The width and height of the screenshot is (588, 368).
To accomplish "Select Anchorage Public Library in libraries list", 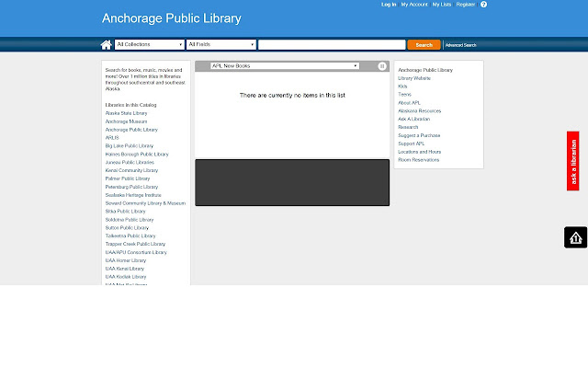I will coord(131,130).
